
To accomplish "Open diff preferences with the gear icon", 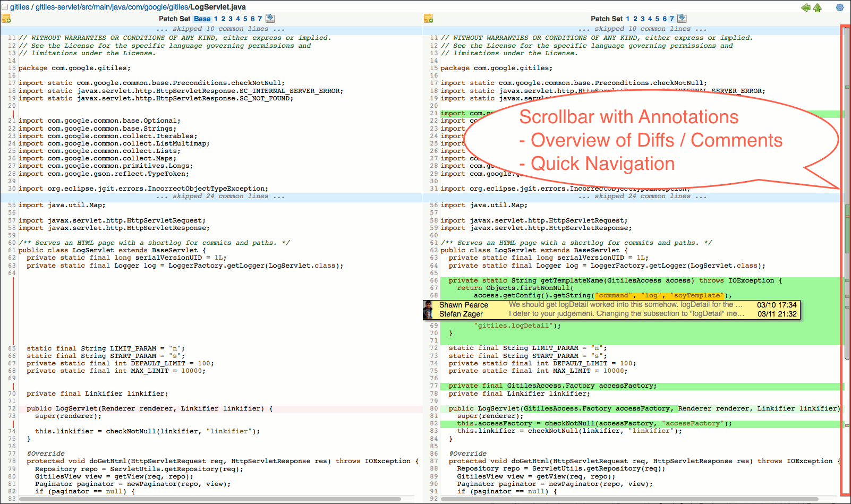I will [840, 8].
